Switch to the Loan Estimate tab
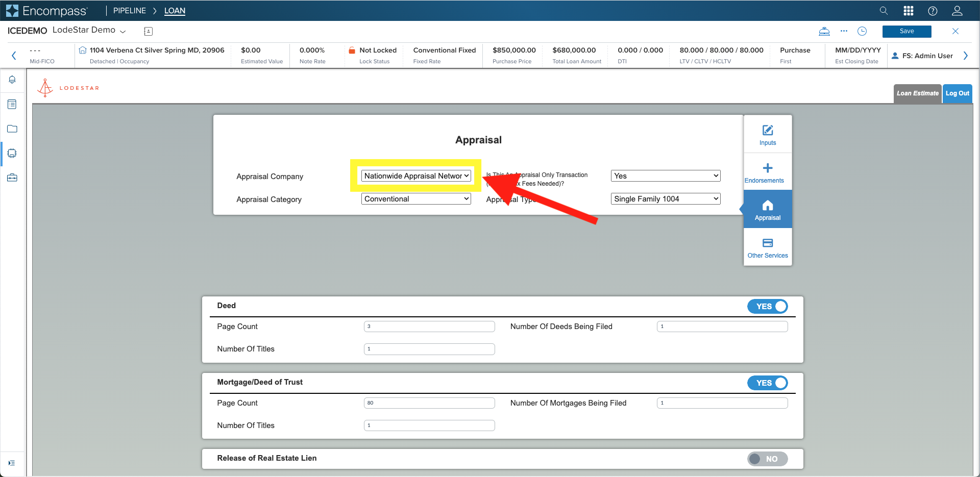 click(x=917, y=93)
